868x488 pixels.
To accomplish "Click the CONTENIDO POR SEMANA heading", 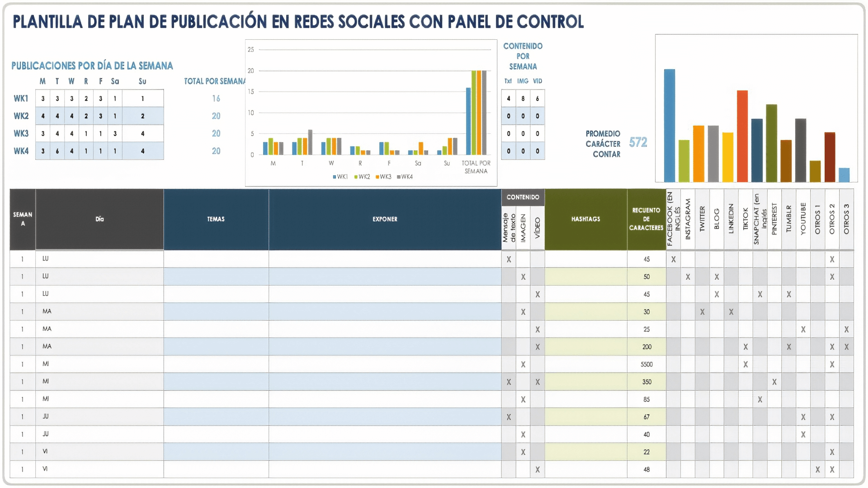I will tap(523, 56).
